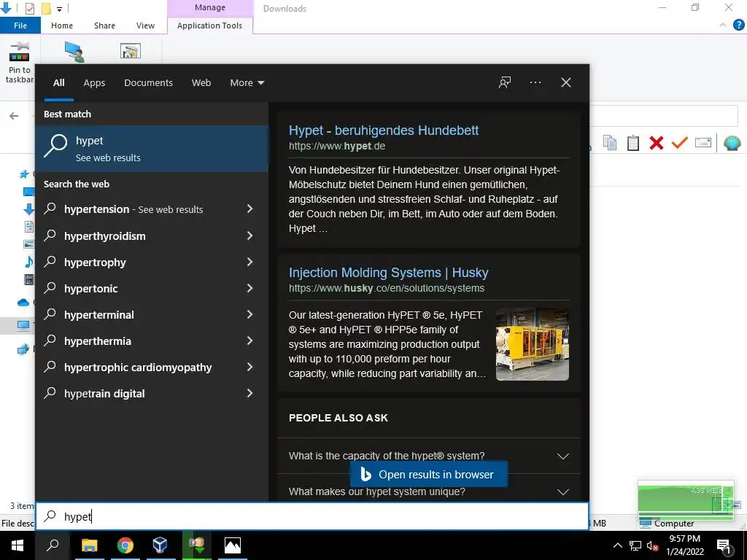Click the rename field icon in toolbar

point(703,142)
